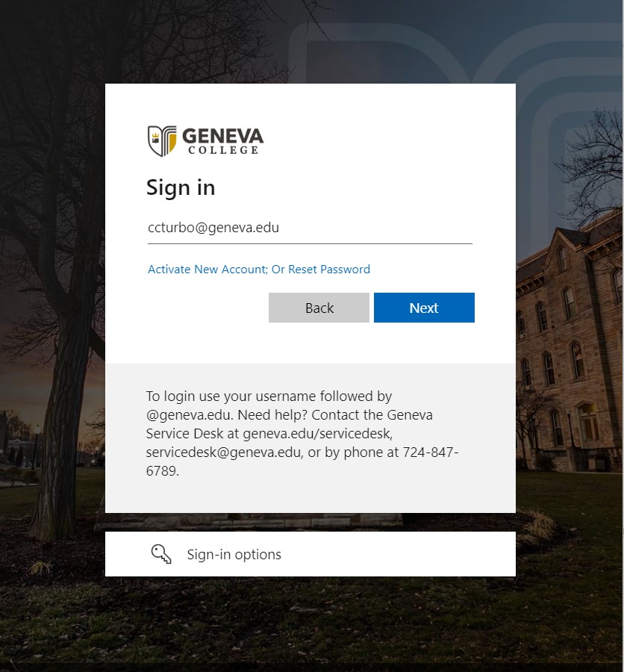Go back using the Back button

[x=319, y=307]
